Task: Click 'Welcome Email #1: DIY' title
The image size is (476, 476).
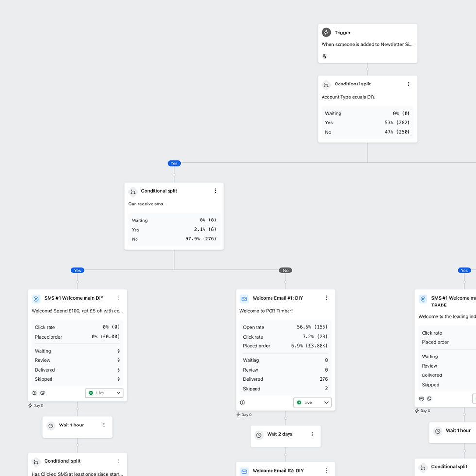Action: pyautogui.click(x=277, y=298)
